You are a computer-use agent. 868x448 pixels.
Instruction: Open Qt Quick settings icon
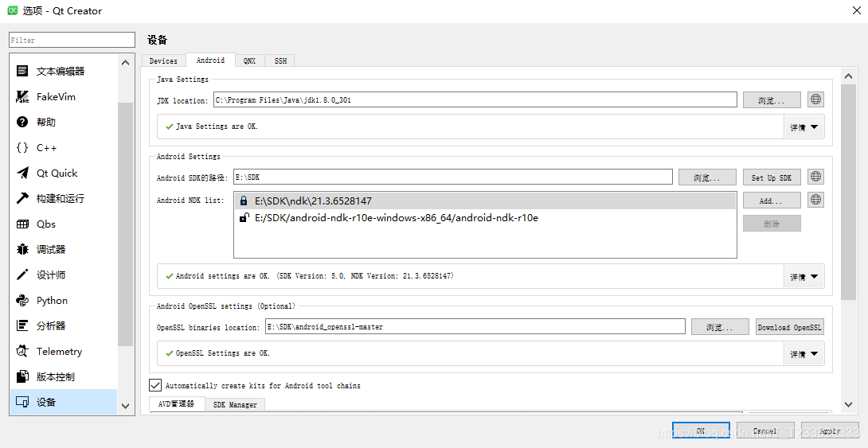point(22,173)
